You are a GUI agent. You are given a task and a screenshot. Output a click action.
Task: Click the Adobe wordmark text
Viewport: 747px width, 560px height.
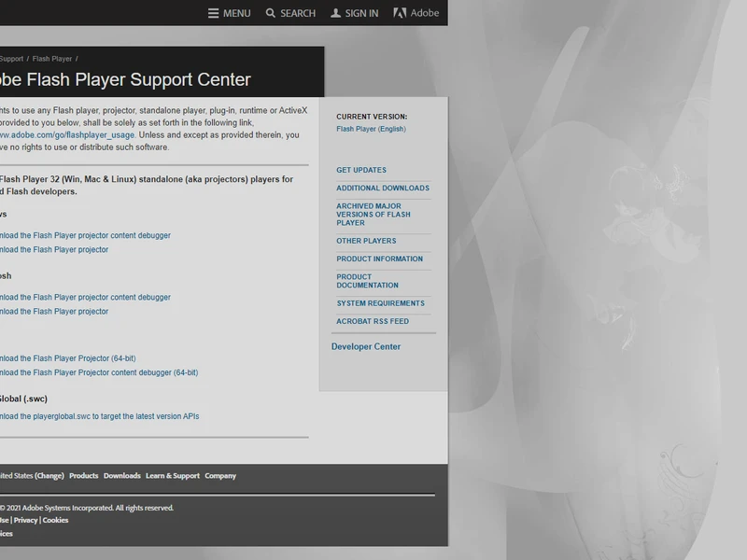(425, 13)
